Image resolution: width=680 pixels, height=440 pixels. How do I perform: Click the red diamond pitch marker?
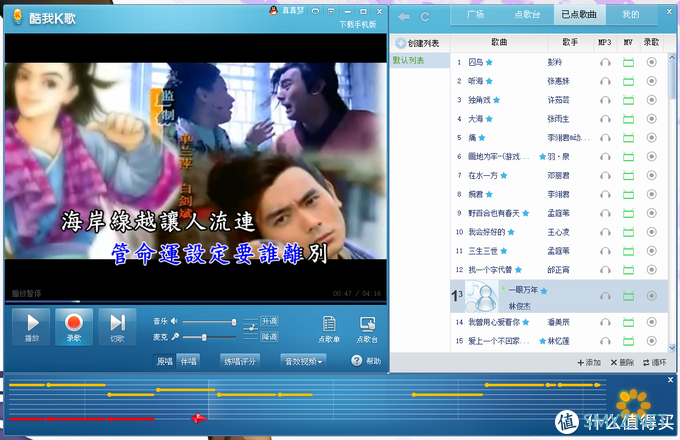click(199, 418)
